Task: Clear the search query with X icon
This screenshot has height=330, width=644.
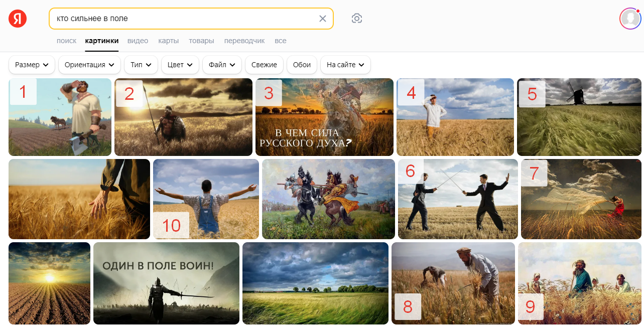Action: coord(323,19)
